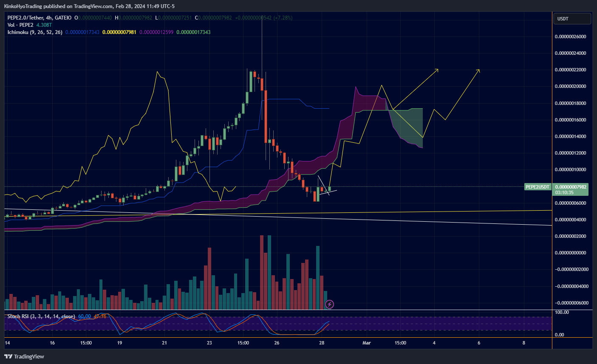Click the green Ichimoku value 0.00000017343
The width and height of the screenshot is (597, 364).
click(193, 32)
